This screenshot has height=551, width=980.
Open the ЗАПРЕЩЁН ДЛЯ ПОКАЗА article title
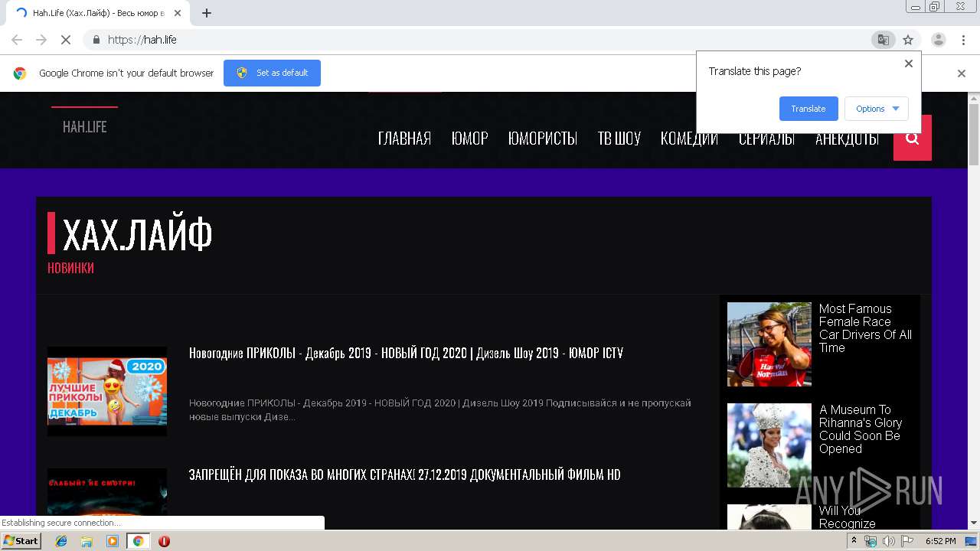tap(404, 474)
